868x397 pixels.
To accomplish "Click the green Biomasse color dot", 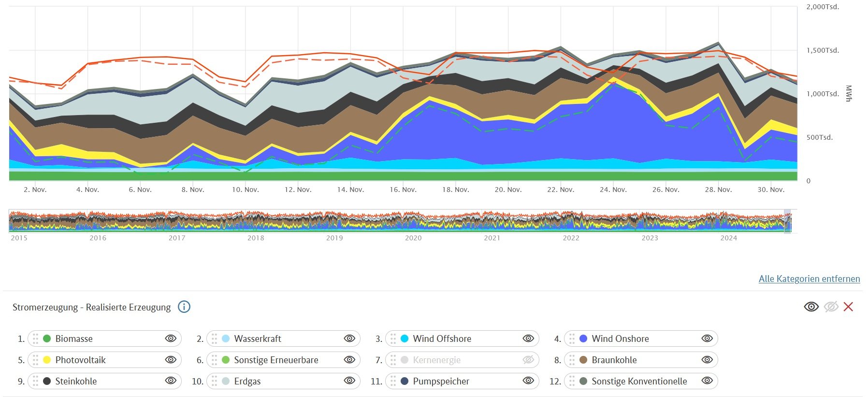I will 47,338.
